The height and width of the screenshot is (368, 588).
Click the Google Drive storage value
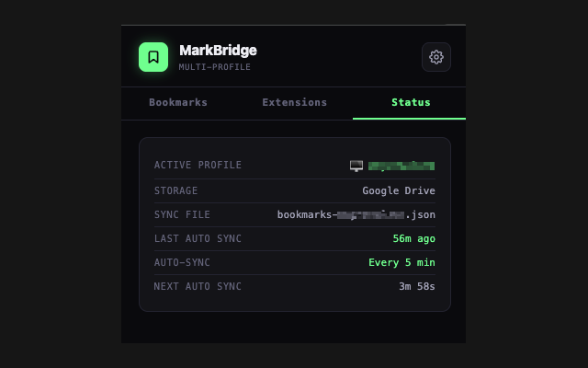[x=399, y=190]
